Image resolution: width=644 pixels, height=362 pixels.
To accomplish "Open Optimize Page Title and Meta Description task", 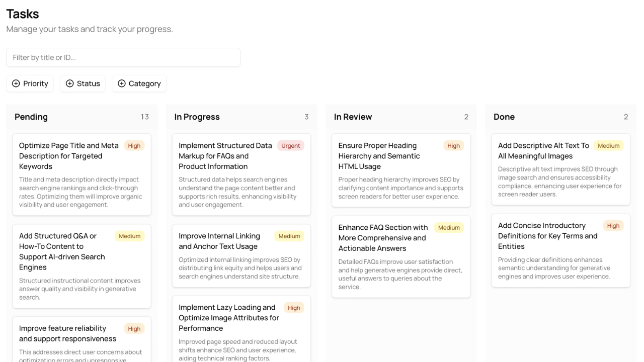I will (69, 156).
